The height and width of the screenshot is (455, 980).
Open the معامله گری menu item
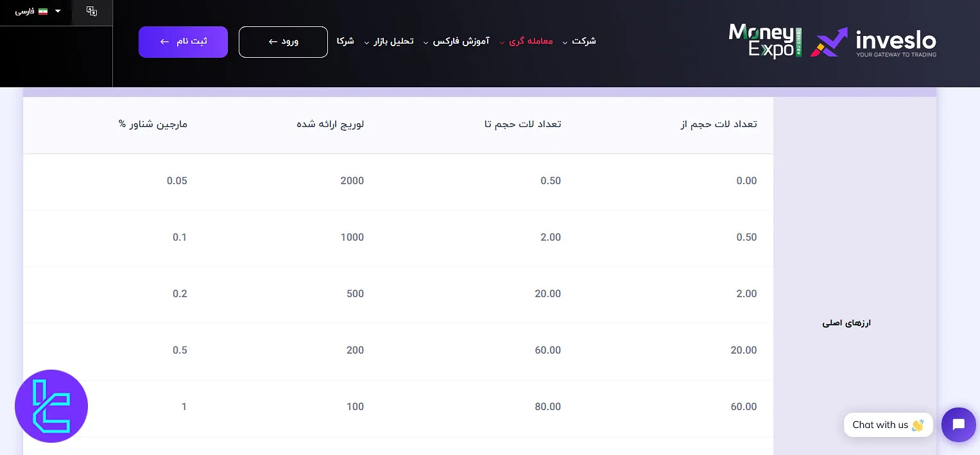pyautogui.click(x=531, y=41)
